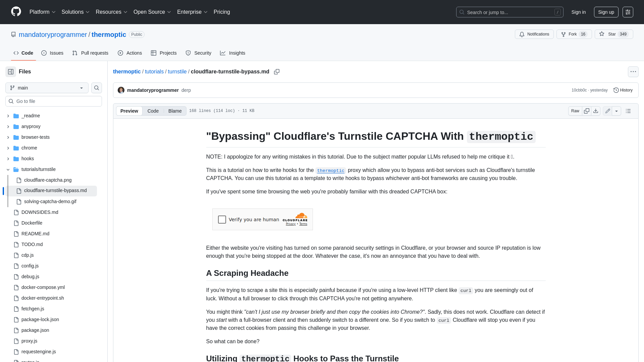The width and height of the screenshot is (644, 362).
Task: Click the Cloudflare CAPTCHA image
Action: pyautogui.click(x=262, y=220)
